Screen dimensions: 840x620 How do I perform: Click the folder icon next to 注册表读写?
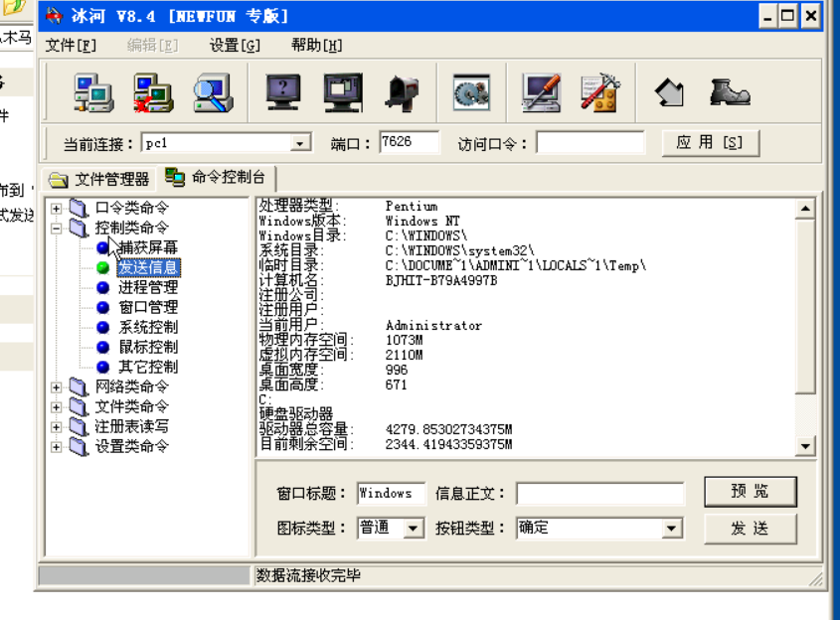coord(79,426)
